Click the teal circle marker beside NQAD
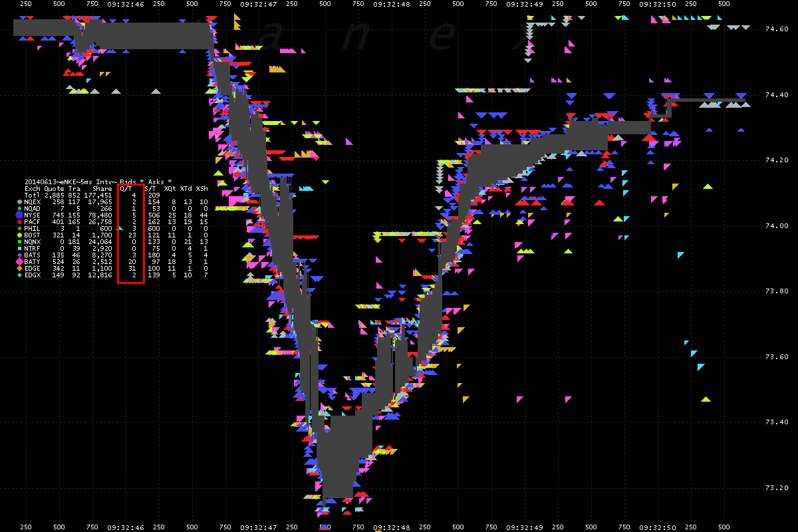Image resolution: width=798 pixels, height=532 pixels. 19,208
